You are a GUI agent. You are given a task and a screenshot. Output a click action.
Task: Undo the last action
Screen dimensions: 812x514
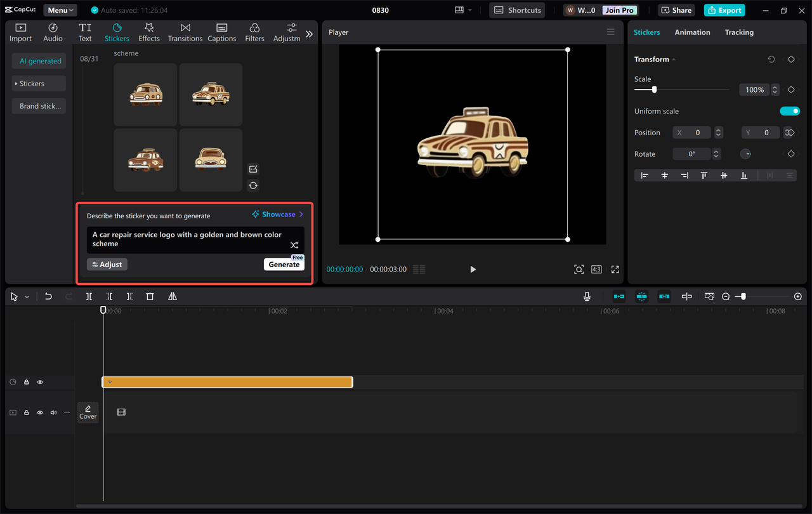pos(48,296)
